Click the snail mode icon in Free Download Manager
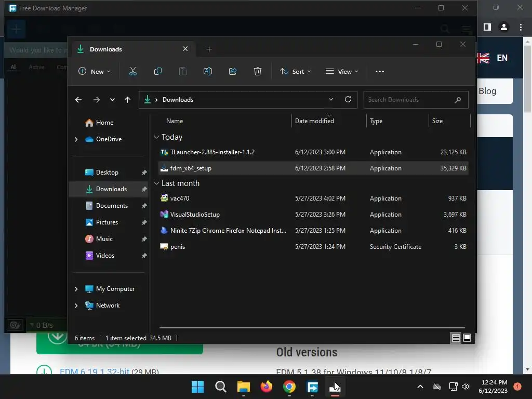 (x=15, y=325)
